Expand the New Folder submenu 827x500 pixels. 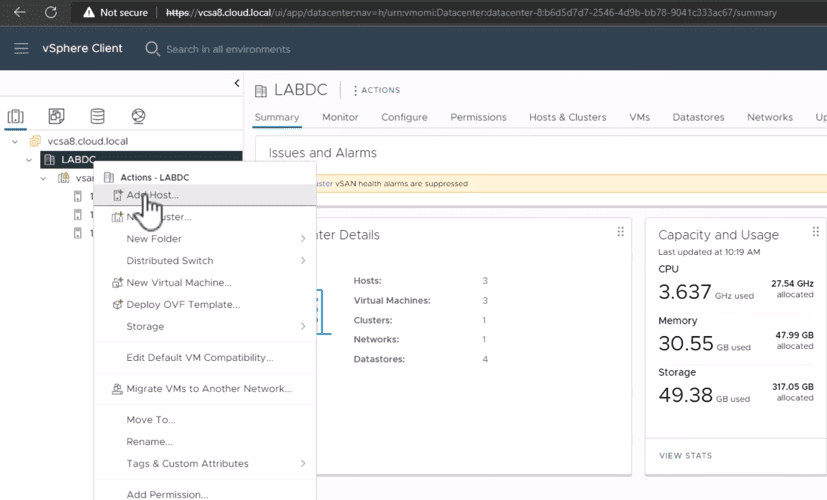tap(303, 239)
